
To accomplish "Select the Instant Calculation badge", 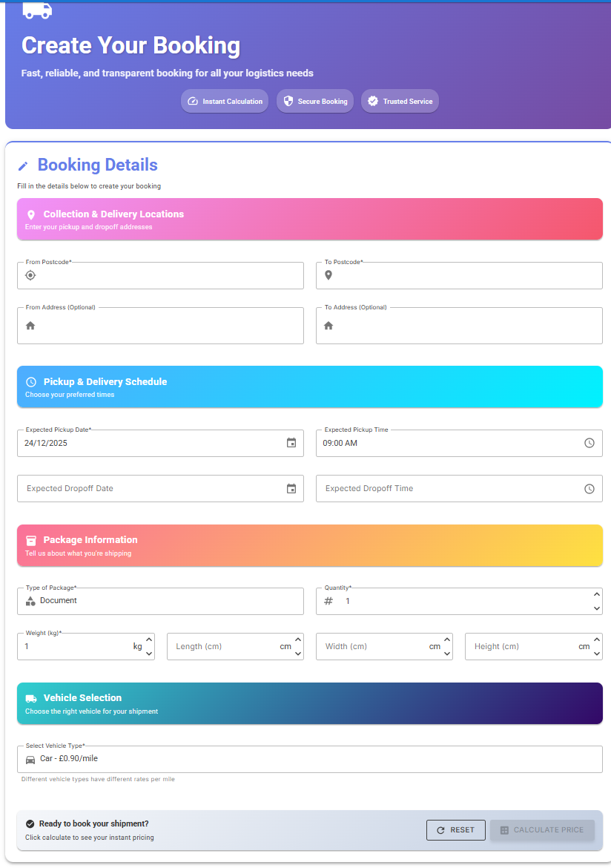I will click(x=224, y=101).
